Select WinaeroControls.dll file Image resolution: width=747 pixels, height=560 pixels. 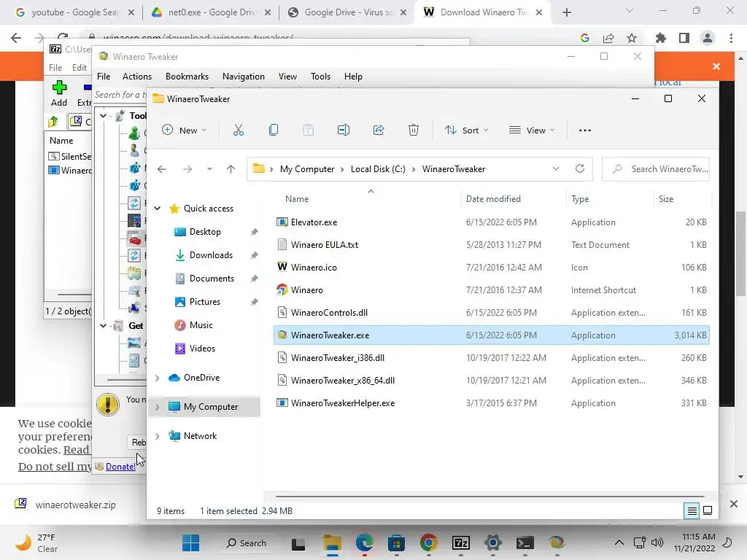click(x=491, y=313)
